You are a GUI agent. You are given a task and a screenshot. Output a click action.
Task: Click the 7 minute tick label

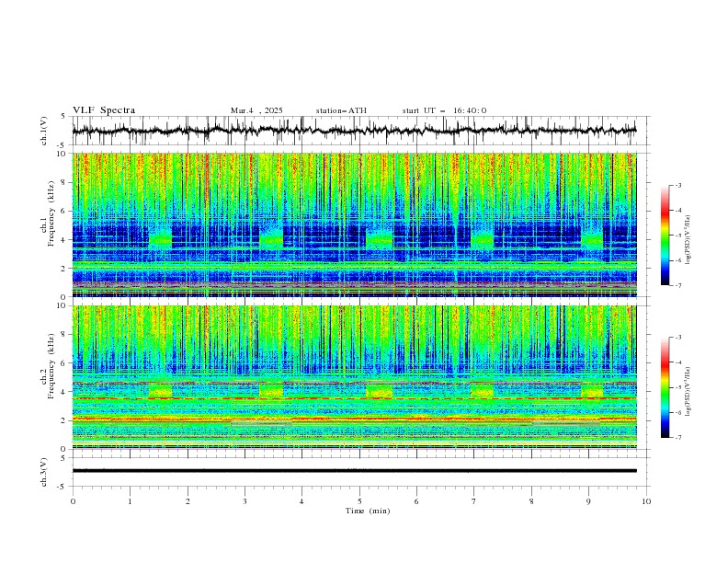click(x=473, y=501)
